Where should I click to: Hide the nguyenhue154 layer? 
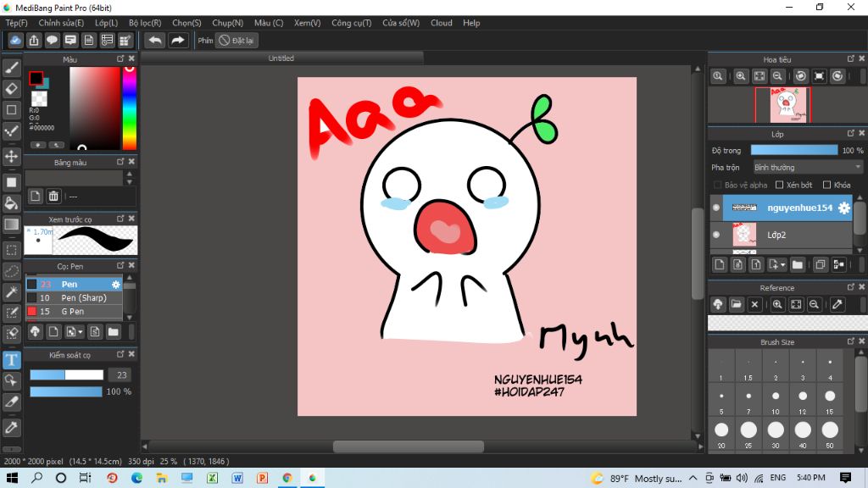click(715, 208)
